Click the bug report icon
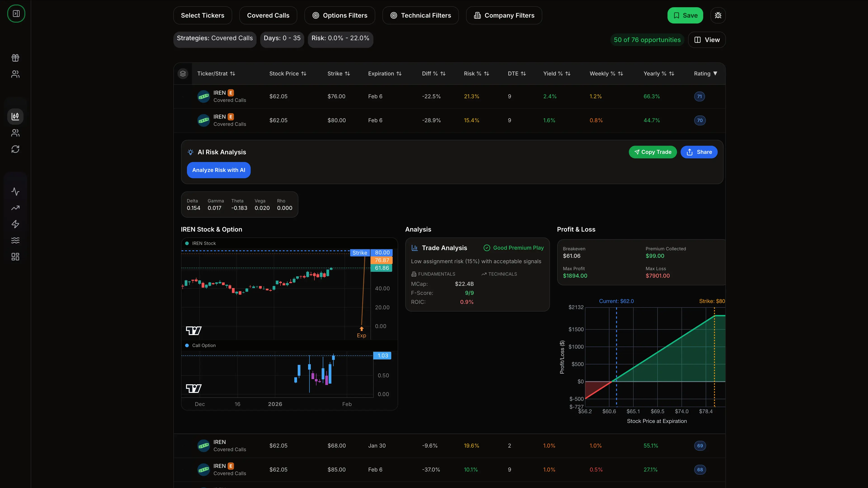This screenshot has width=868, height=488. tap(718, 16)
